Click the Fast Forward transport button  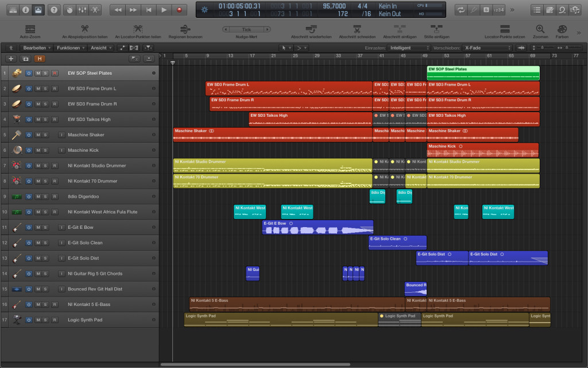pos(133,10)
